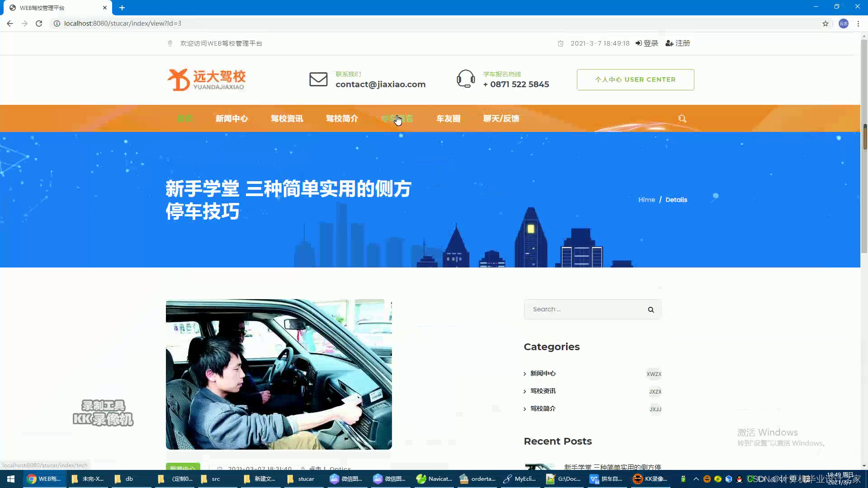Click the Home breadcrumb link
The width and height of the screenshot is (868, 488).
[646, 200]
